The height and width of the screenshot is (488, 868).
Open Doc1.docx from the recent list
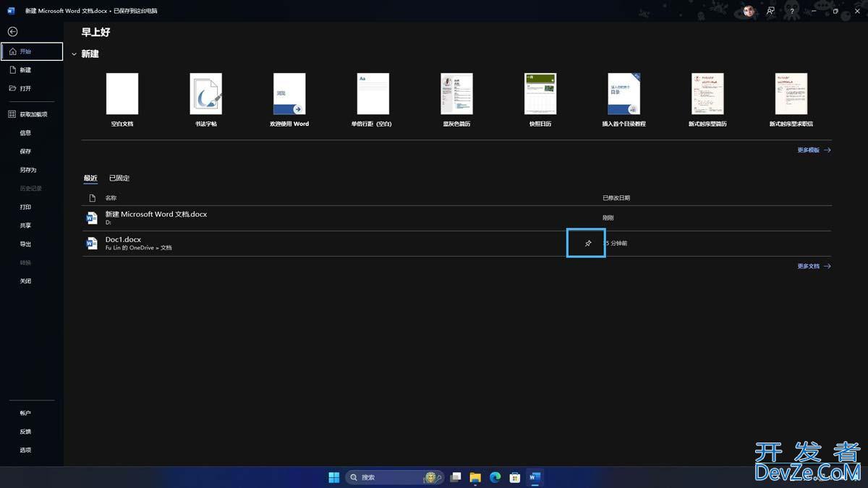coord(456,244)
